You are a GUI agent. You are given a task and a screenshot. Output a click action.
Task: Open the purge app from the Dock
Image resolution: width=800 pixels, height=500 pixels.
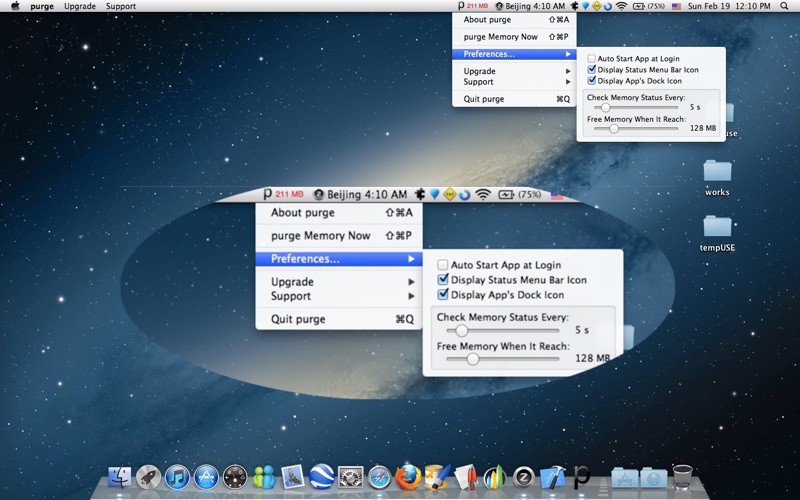coord(581,477)
